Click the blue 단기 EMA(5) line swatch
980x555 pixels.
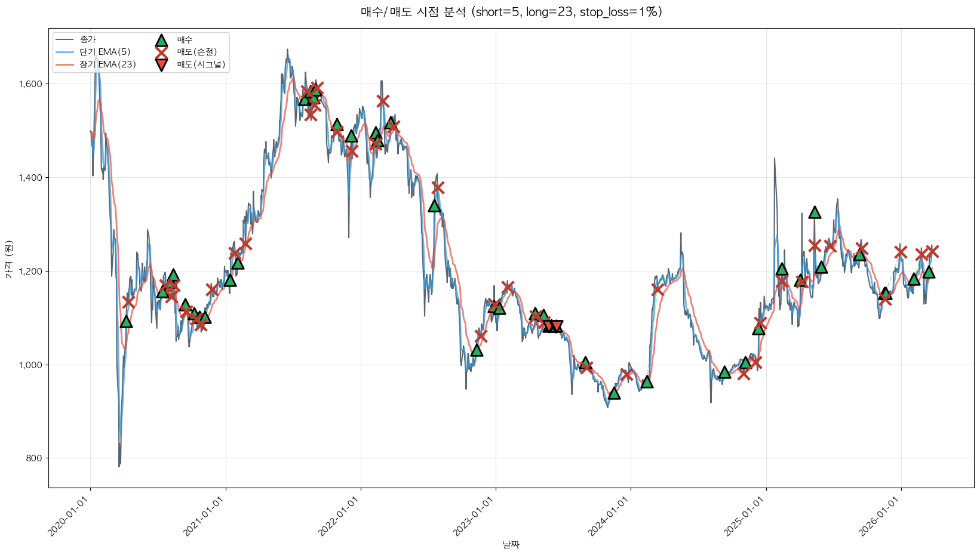pyautogui.click(x=64, y=53)
